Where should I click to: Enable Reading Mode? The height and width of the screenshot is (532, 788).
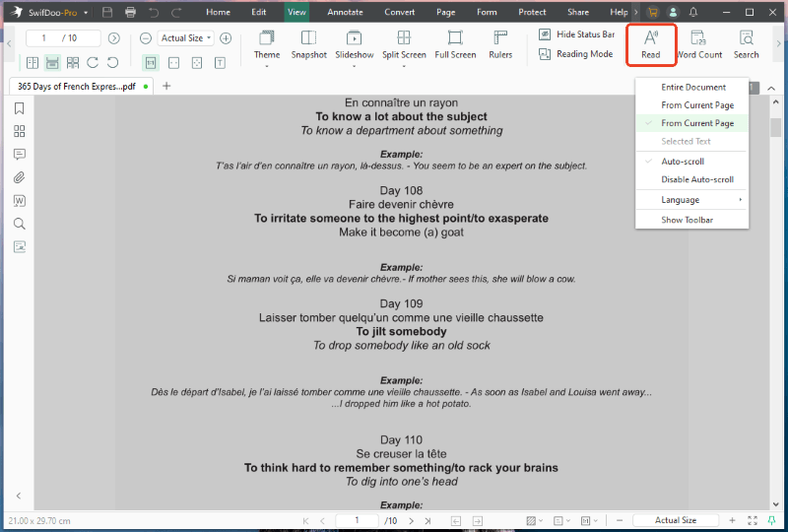point(576,54)
